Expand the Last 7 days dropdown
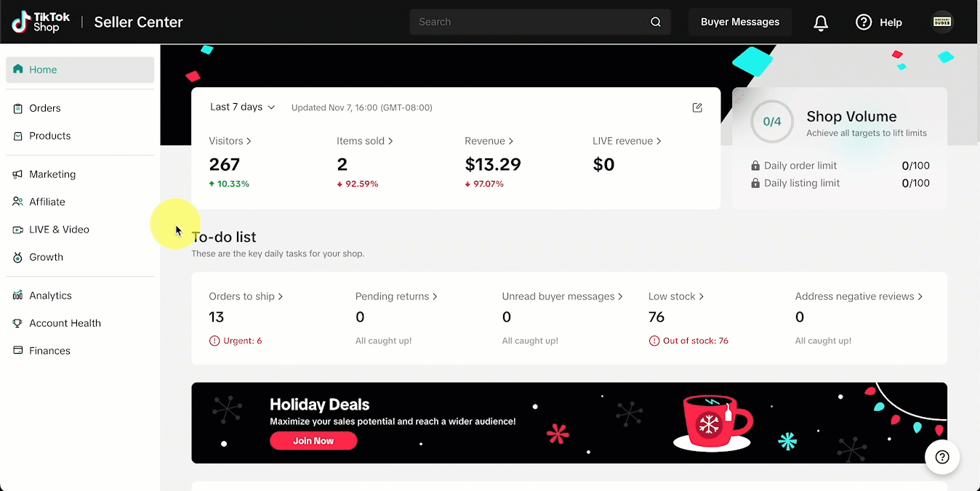 click(x=242, y=107)
